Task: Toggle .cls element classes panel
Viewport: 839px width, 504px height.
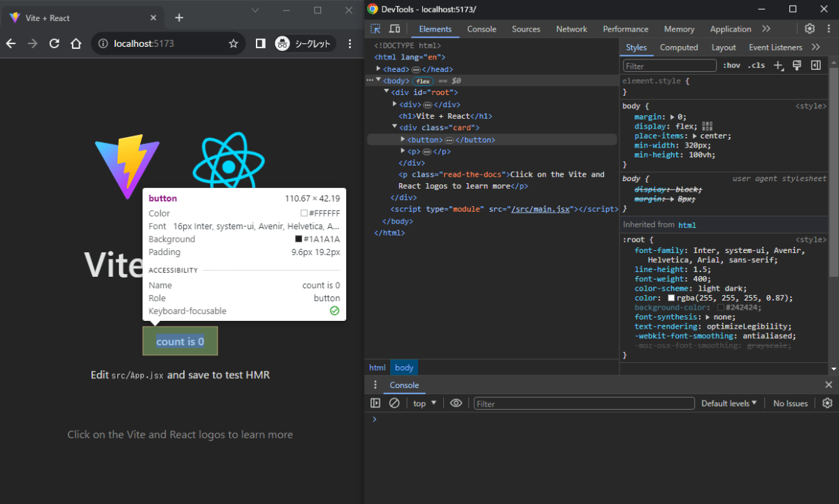Action: 756,66
